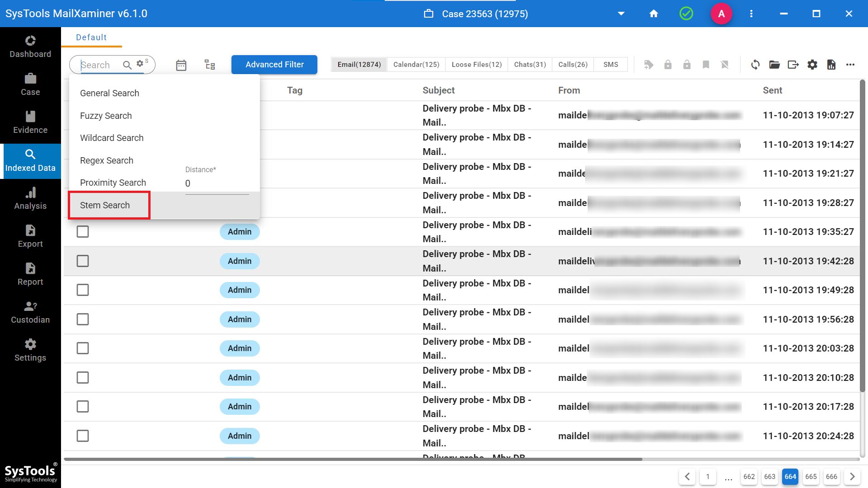Viewport: 868px width, 488px height.
Task: Switch to the Calls(26) tab
Action: point(573,65)
